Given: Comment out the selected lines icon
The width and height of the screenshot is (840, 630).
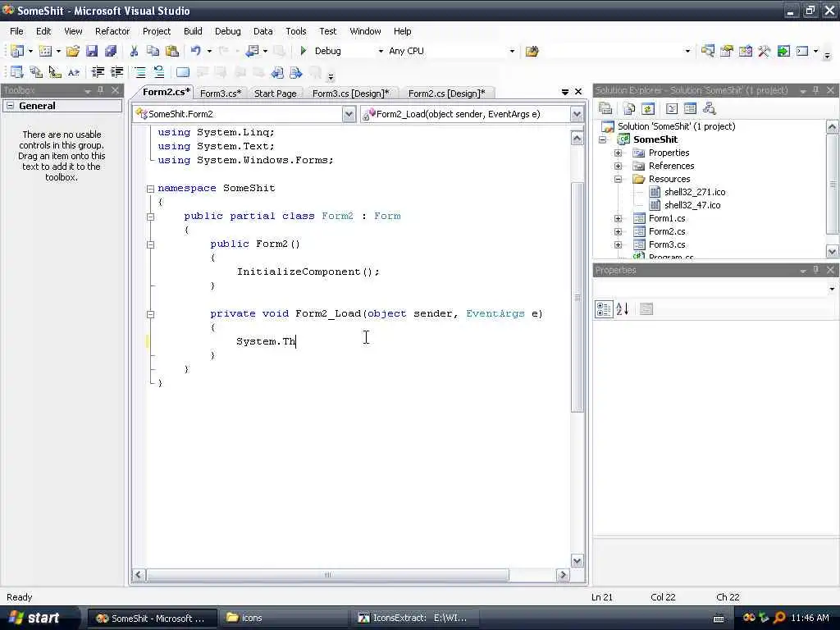Looking at the screenshot, I should pyautogui.click(x=139, y=72).
